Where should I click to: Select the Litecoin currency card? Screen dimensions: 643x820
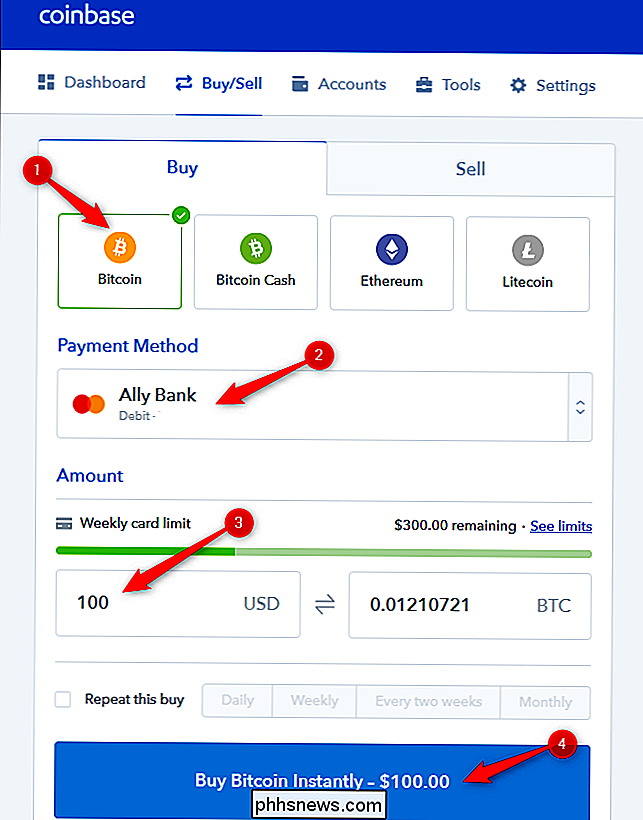527,264
